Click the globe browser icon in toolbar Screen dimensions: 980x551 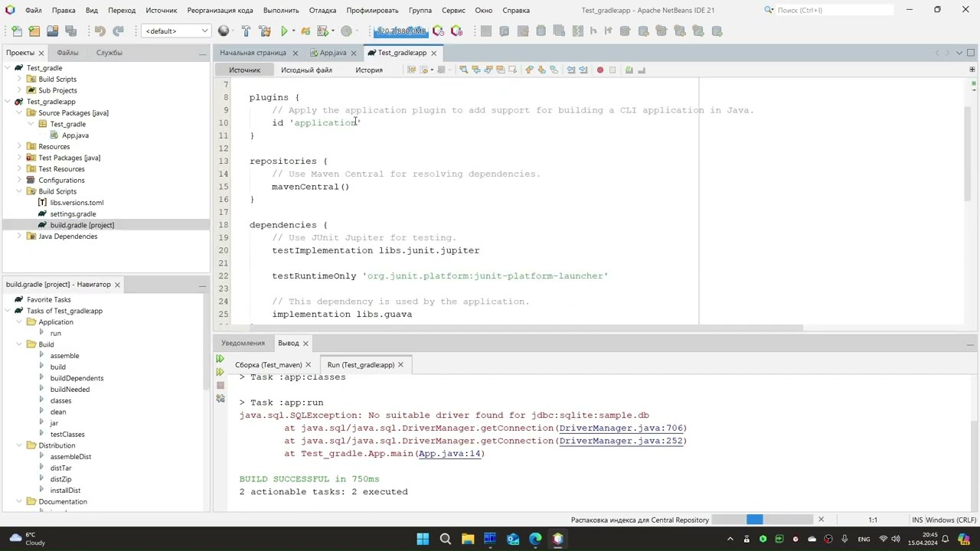[x=224, y=31]
